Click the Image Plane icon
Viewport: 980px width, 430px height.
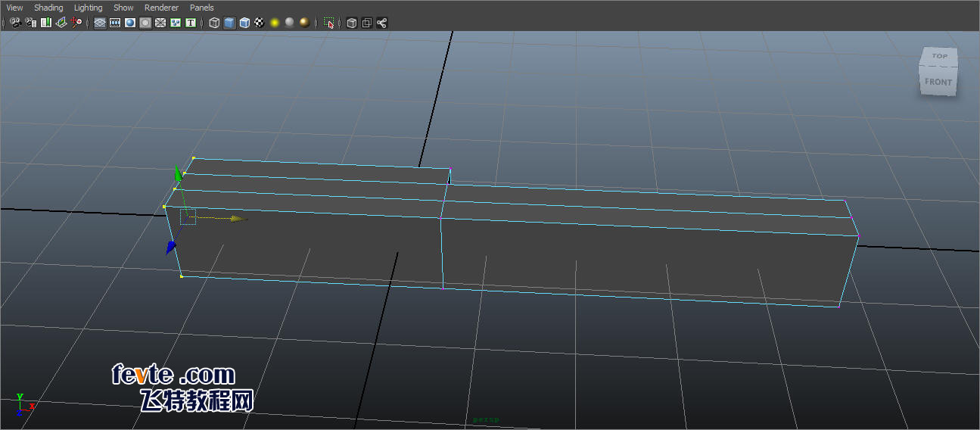tap(61, 23)
